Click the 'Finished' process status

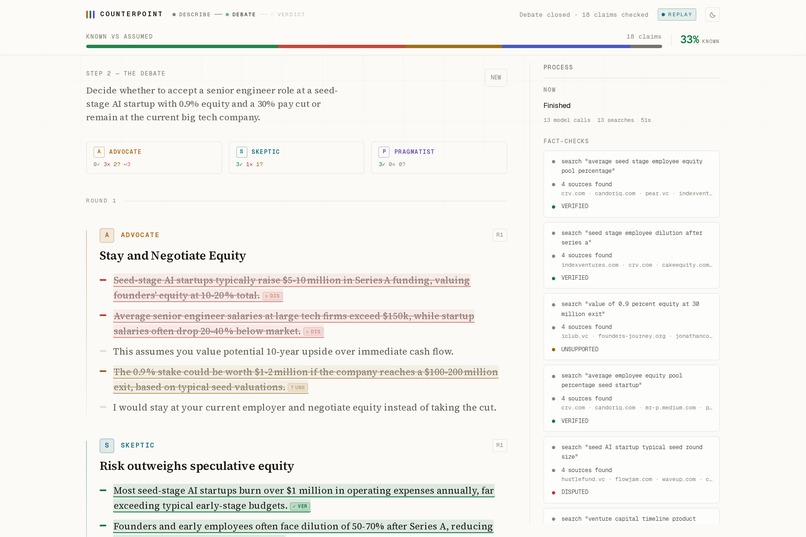click(557, 105)
